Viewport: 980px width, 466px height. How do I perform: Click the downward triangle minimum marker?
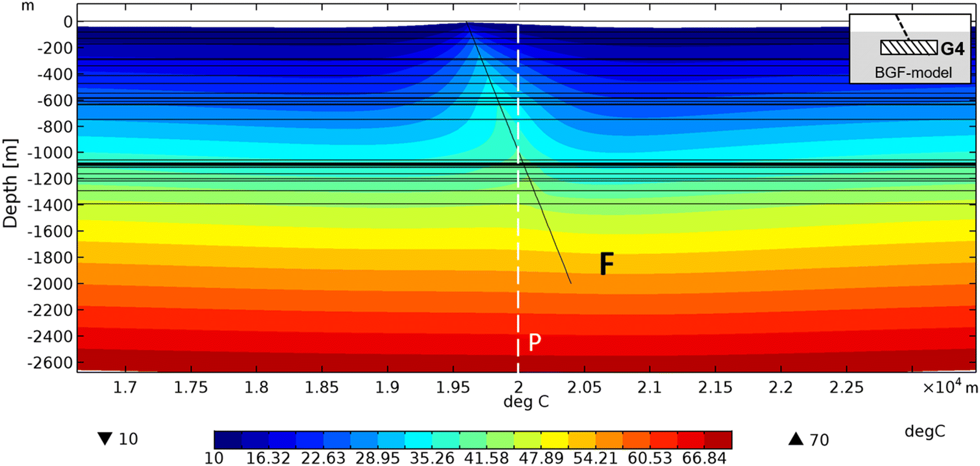coord(105,439)
